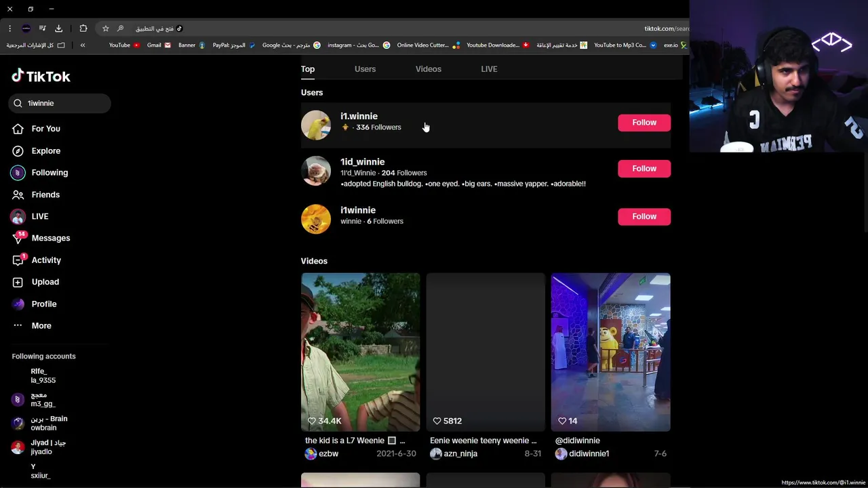Open the all bookmarks folder
The image size is (868, 488).
click(x=36, y=45)
